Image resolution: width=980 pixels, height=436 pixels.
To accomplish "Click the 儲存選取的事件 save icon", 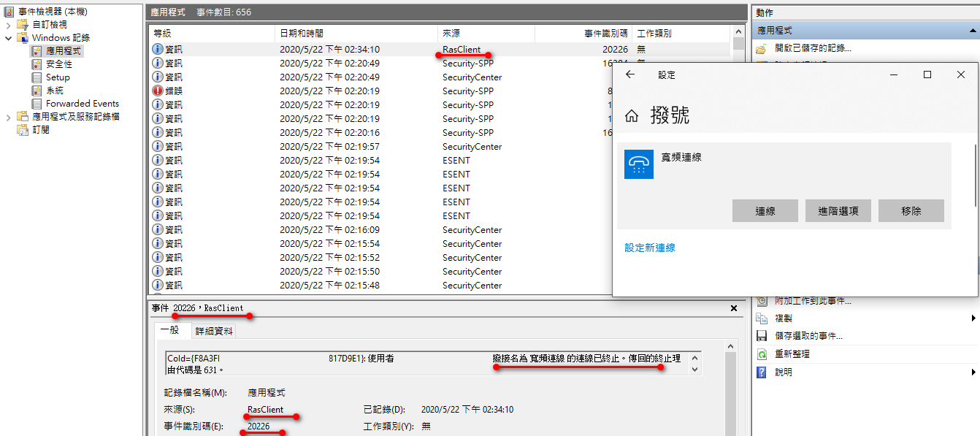I will 762,336.
